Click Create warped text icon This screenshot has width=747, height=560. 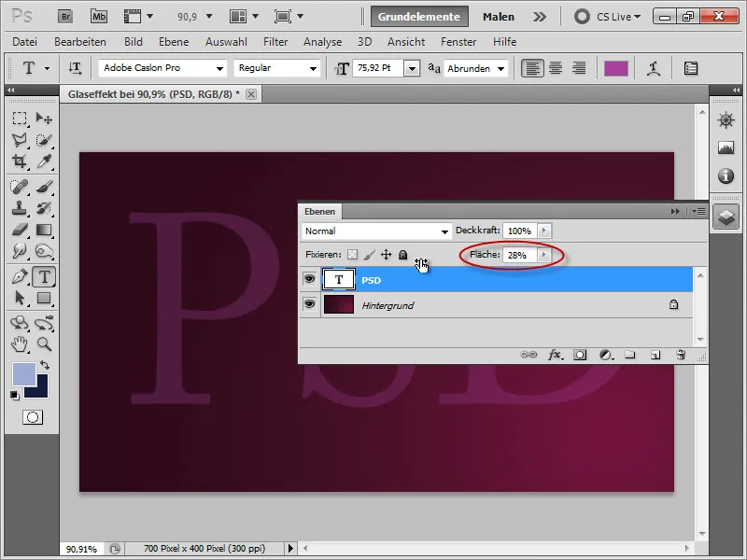(654, 68)
